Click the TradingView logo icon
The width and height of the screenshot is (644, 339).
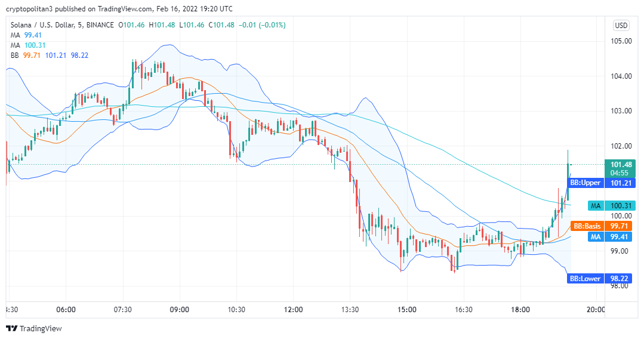point(12,328)
